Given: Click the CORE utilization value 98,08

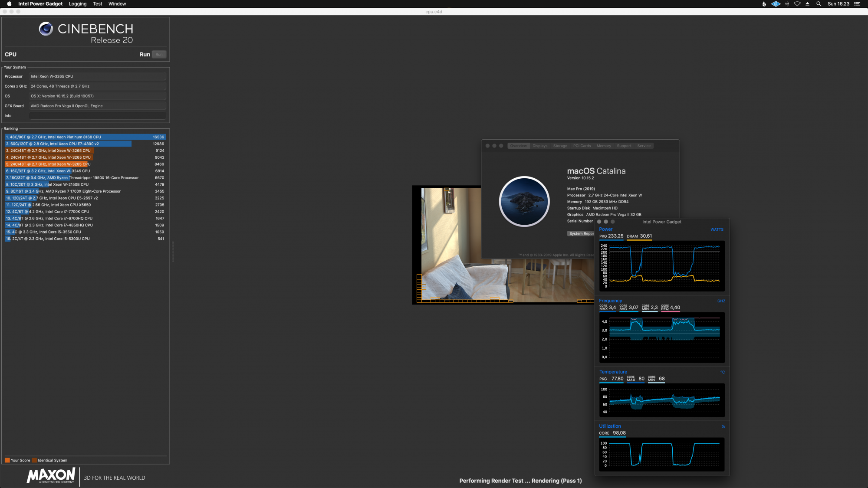Looking at the screenshot, I should point(619,433).
